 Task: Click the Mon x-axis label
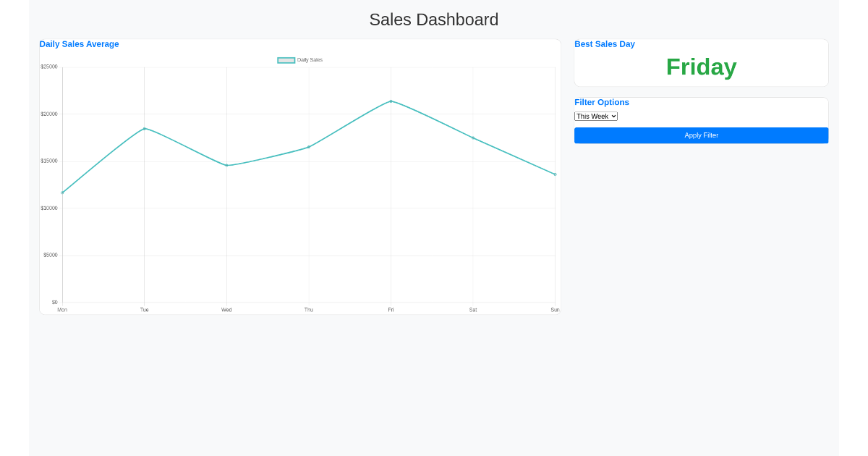(62, 310)
